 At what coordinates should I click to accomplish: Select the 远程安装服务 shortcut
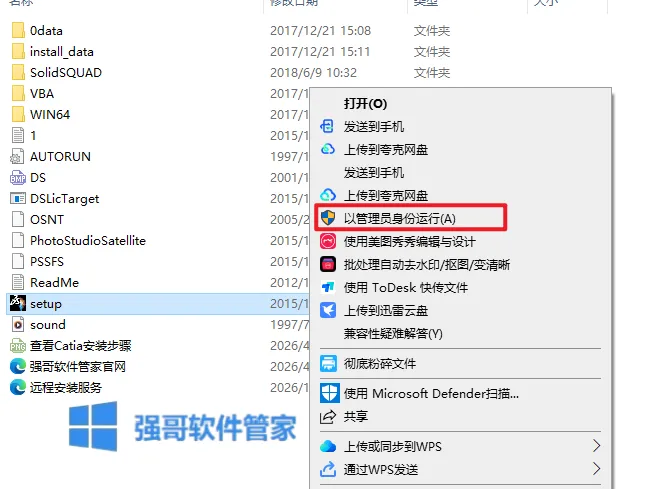tap(66, 388)
